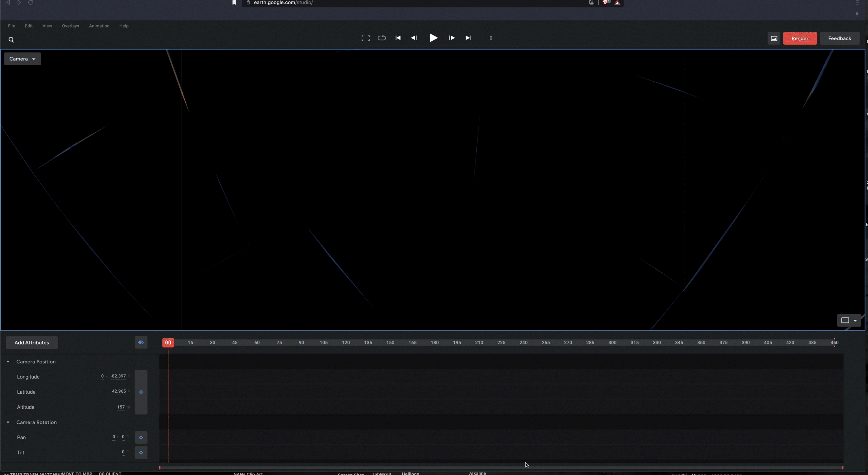Click the Add Attributes button
The image size is (868, 475).
point(32,343)
